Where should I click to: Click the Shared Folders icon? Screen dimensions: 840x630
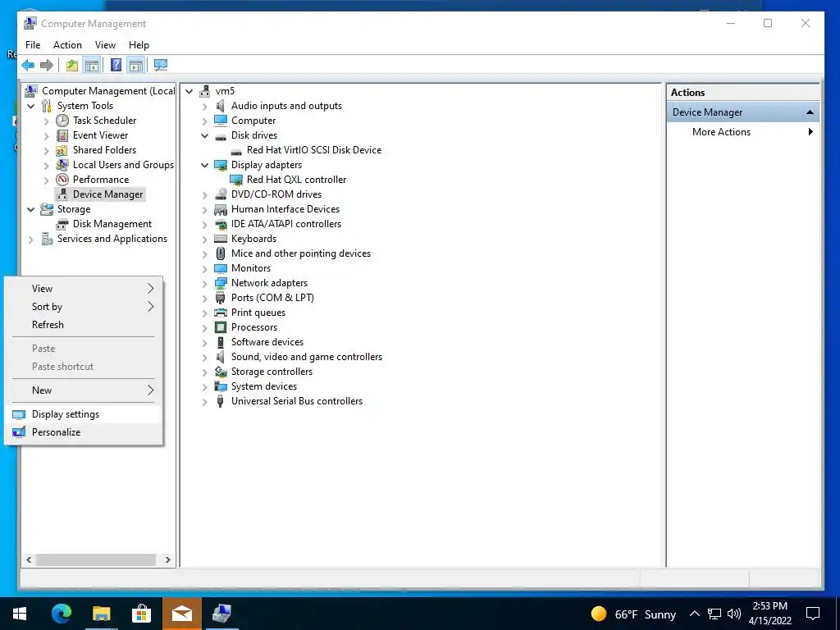click(62, 150)
